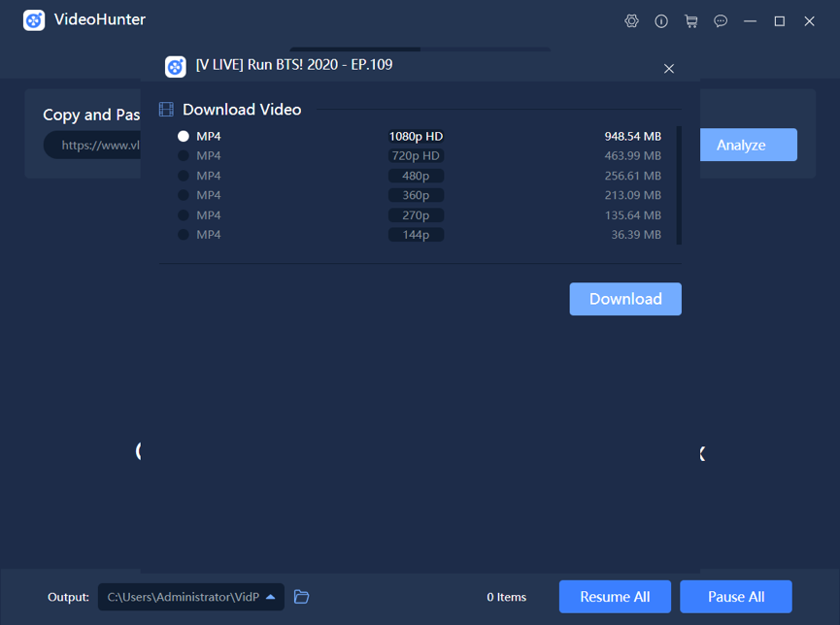Open the shopping cart purchase icon

(691, 21)
